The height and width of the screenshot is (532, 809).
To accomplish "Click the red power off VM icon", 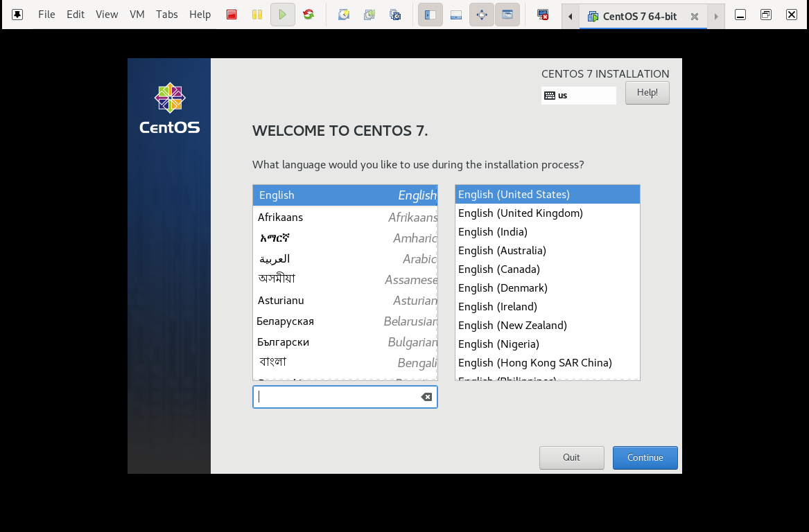I will [232, 15].
